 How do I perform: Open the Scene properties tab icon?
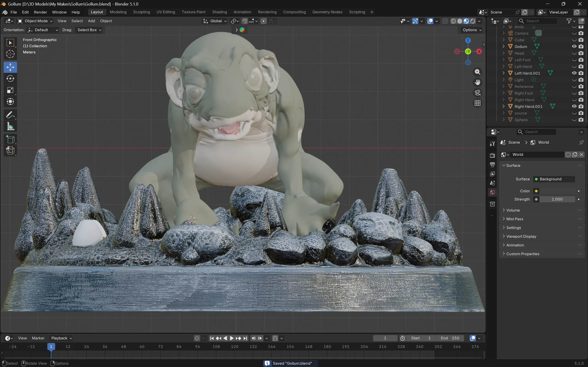click(x=492, y=183)
